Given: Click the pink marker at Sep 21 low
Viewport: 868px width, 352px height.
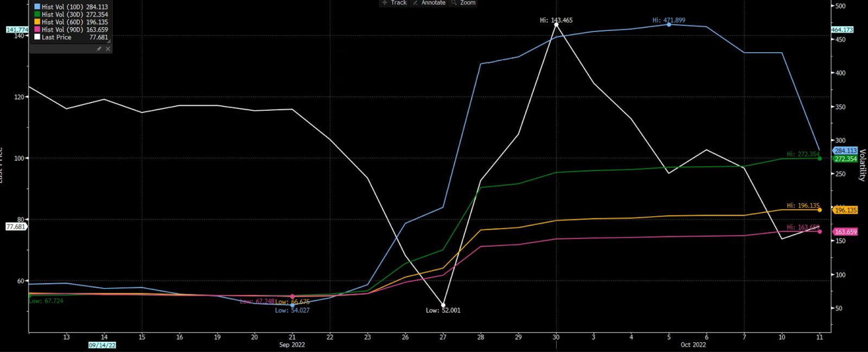Looking at the screenshot, I should pyautogui.click(x=292, y=297).
